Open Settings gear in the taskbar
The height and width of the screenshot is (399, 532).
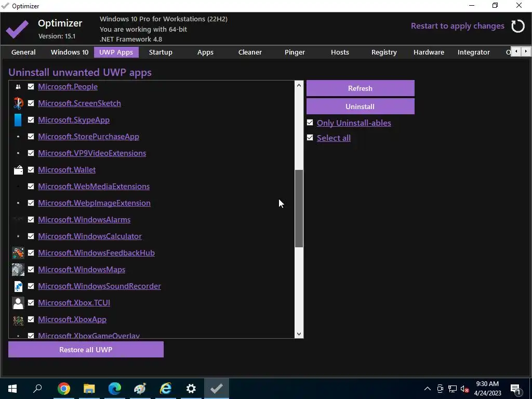[191, 389]
